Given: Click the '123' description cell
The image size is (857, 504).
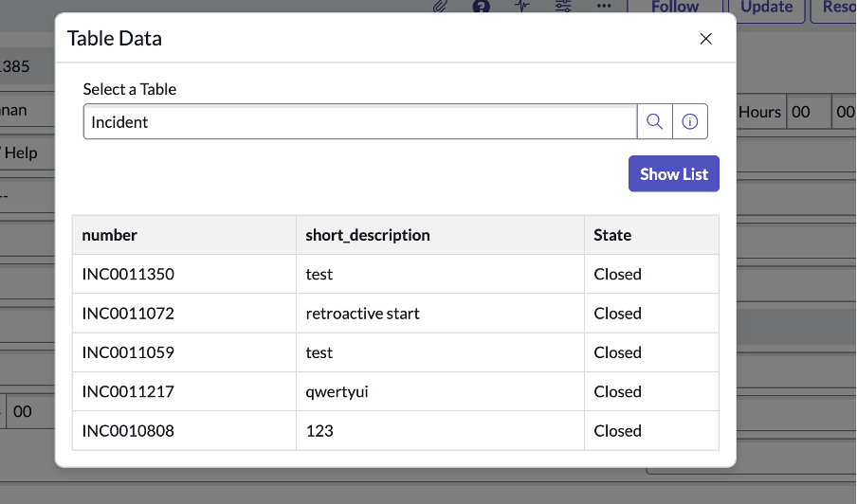Looking at the screenshot, I should click(x=440, y=431).
